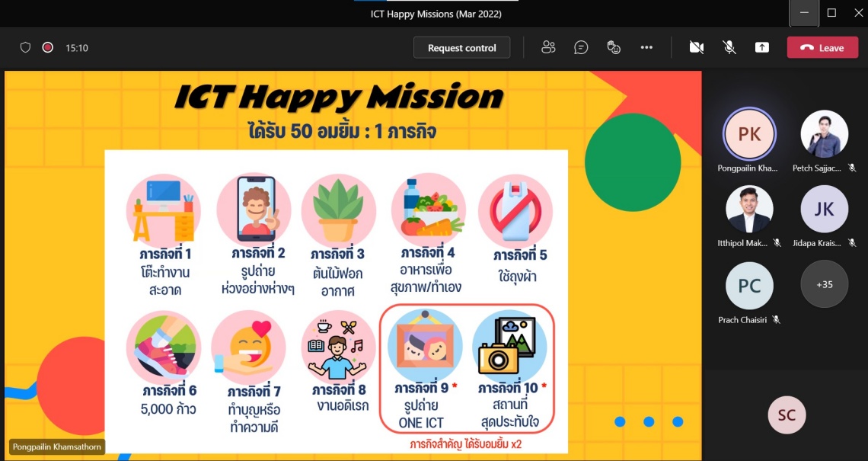Select Pongpailin's PK participant tile
This screenshot has width=868, height=461.
748,134
